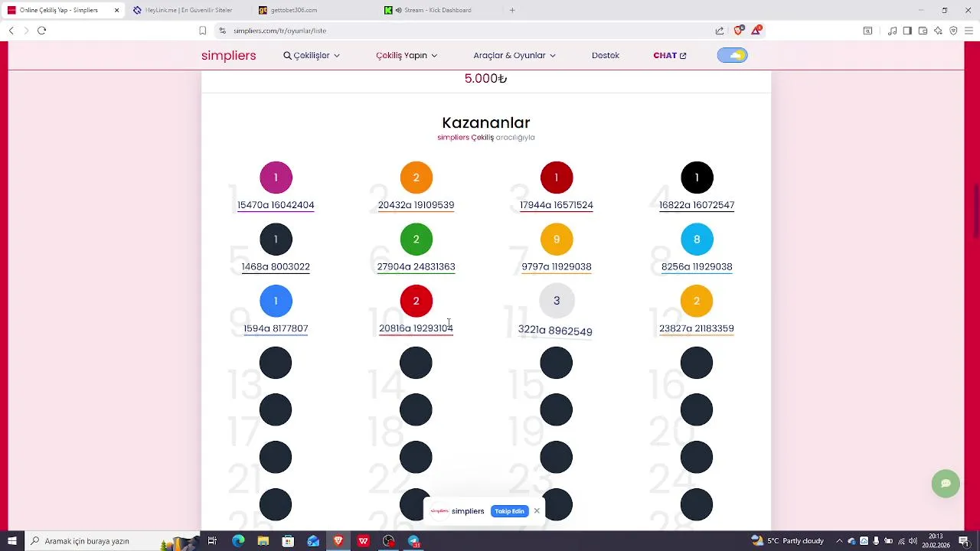Open the green chat bubble widget

(946, 484)
